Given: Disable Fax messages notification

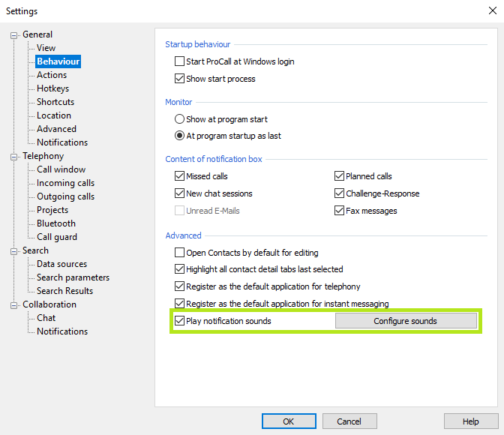Looking at the screenshot, I should click(x=339, y=211).
